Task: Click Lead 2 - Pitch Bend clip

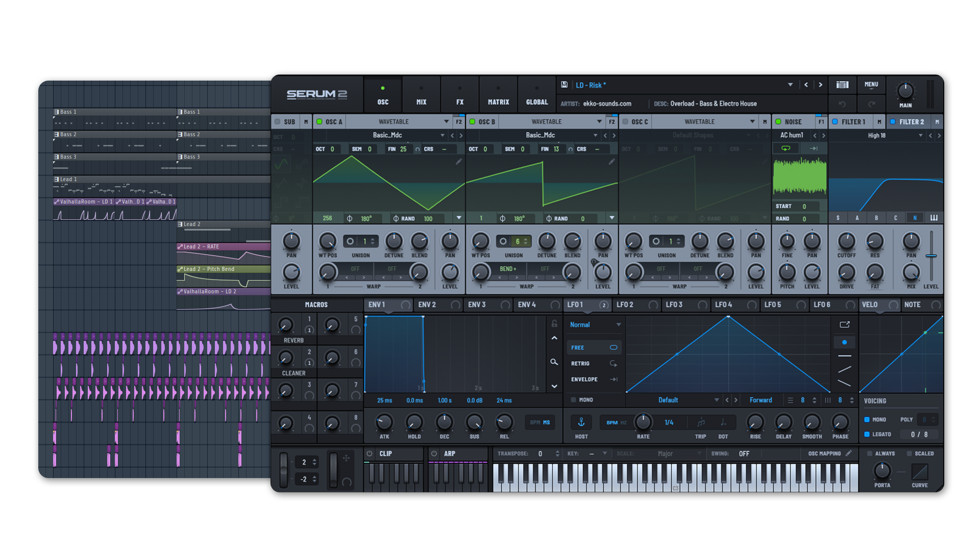Action: tap(224, 275)
